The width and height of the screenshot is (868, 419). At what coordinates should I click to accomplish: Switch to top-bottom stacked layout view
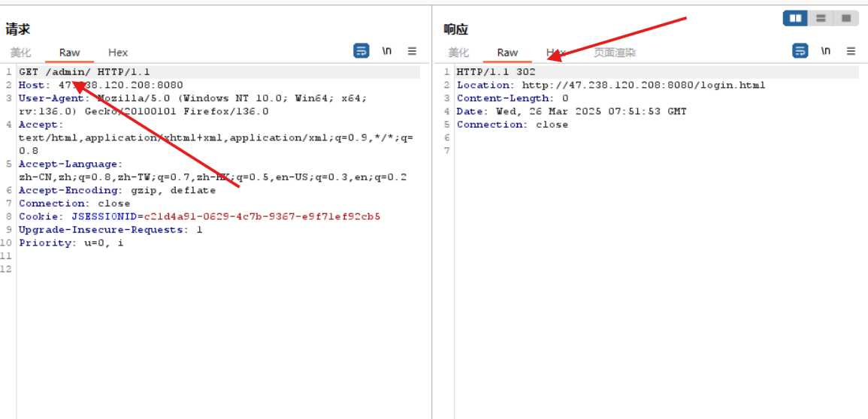[821, 18]
